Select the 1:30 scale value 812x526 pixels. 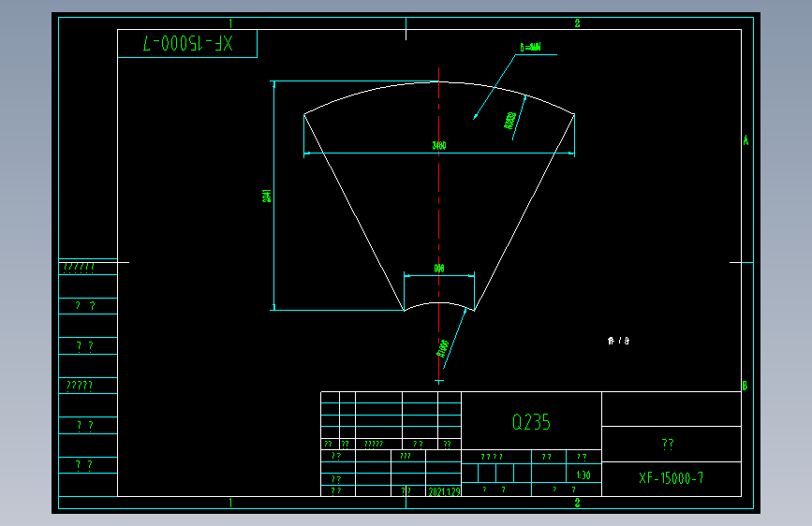(x=583, y=475)
